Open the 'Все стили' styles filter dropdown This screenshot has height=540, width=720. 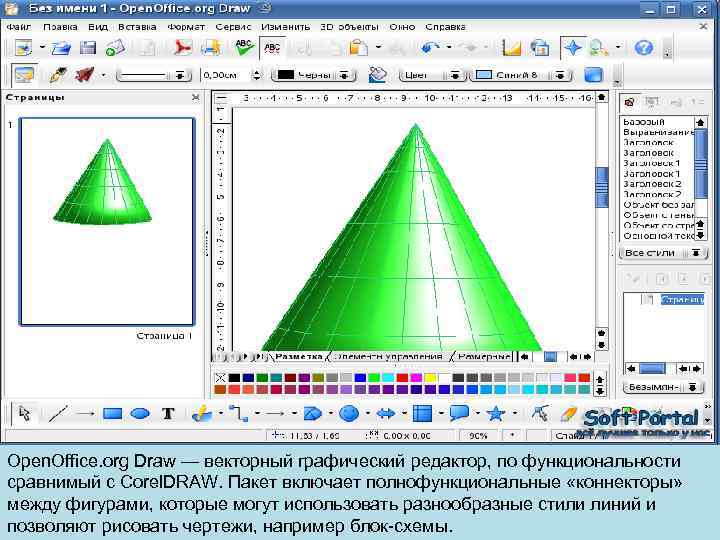[663, 253]
